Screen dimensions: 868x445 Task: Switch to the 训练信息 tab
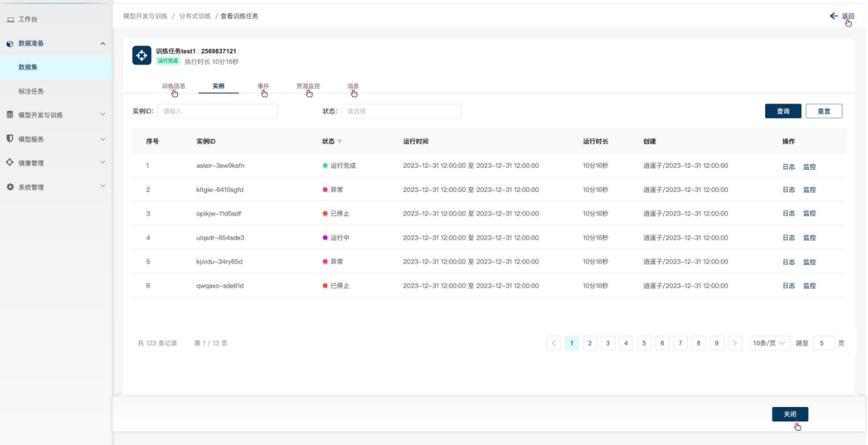pos(173,86)
